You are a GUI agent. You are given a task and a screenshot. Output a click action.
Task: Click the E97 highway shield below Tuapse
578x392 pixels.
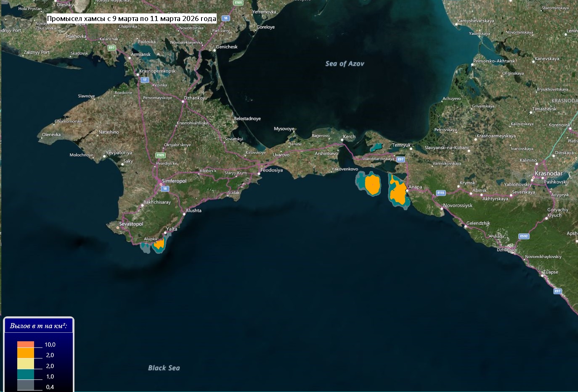[x=557, y=291]
